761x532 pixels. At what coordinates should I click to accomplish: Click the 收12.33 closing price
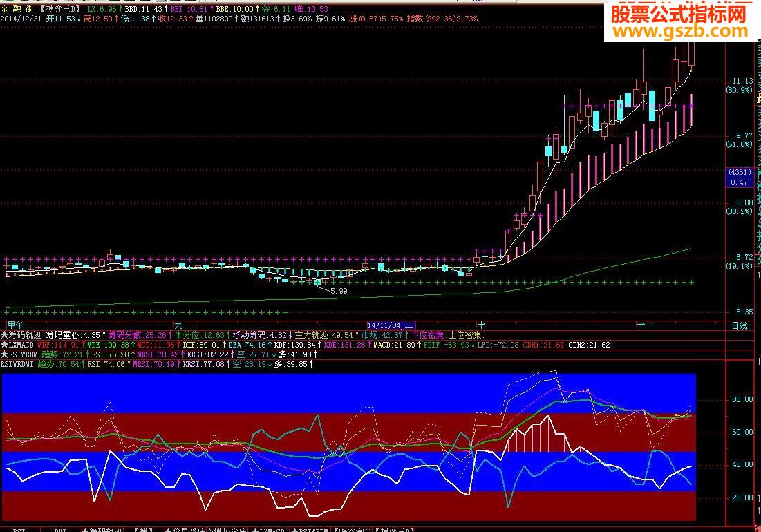pos(172,19)
